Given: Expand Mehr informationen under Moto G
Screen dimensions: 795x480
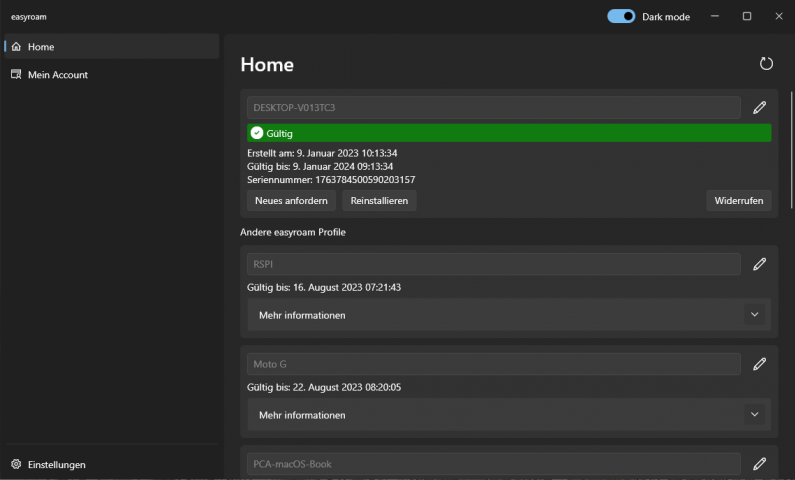Looking at the screenshot, I should click(509, 415).
